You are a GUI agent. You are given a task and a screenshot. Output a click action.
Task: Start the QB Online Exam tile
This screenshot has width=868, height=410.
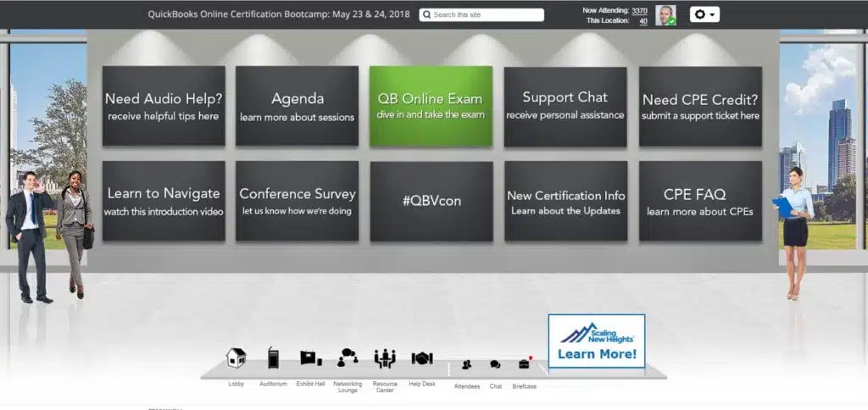click(x=431, y=106)
